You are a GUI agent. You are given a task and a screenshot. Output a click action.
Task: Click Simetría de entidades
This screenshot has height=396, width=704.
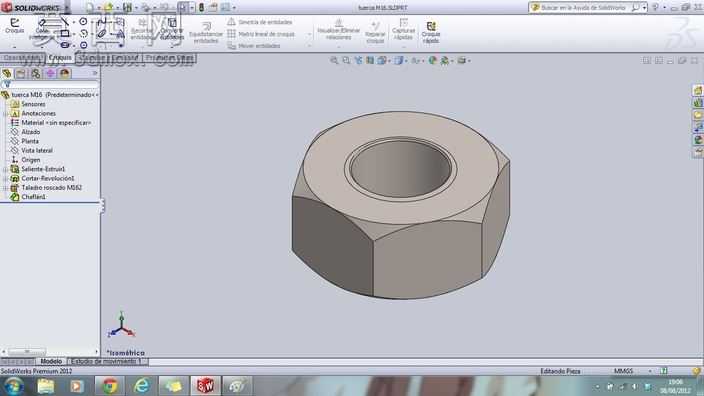click(260, 22)
